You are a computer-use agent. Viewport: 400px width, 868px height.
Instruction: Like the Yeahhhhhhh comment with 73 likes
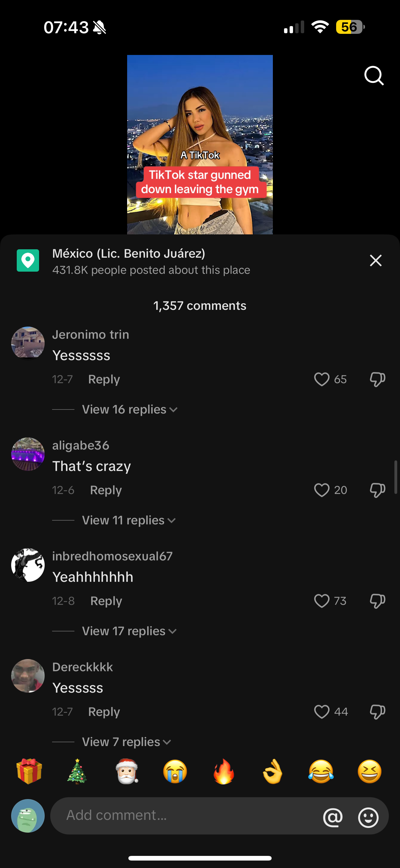click(x=322, y=601)
